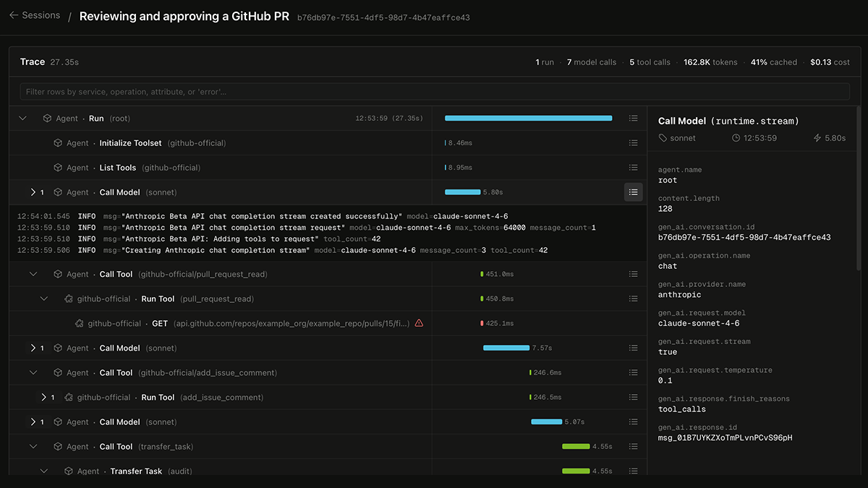Open details icon for 7.57s Call Model row

(633, 348)
